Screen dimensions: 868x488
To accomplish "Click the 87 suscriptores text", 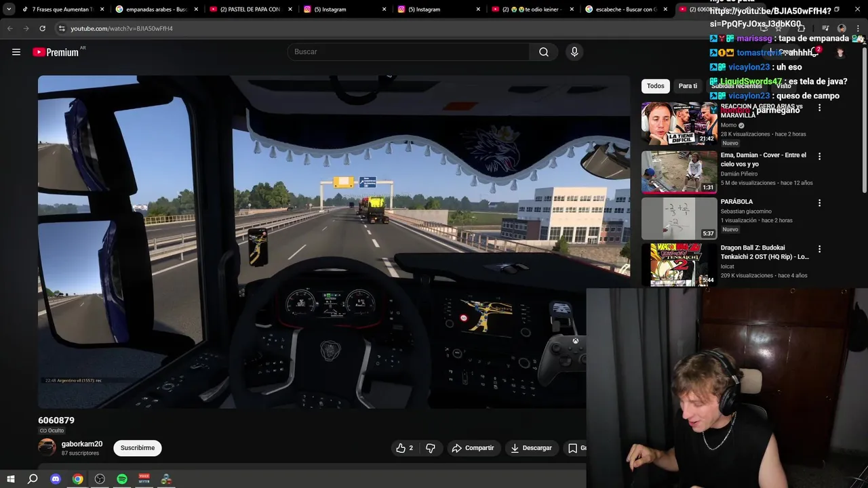I will point(80,453).
